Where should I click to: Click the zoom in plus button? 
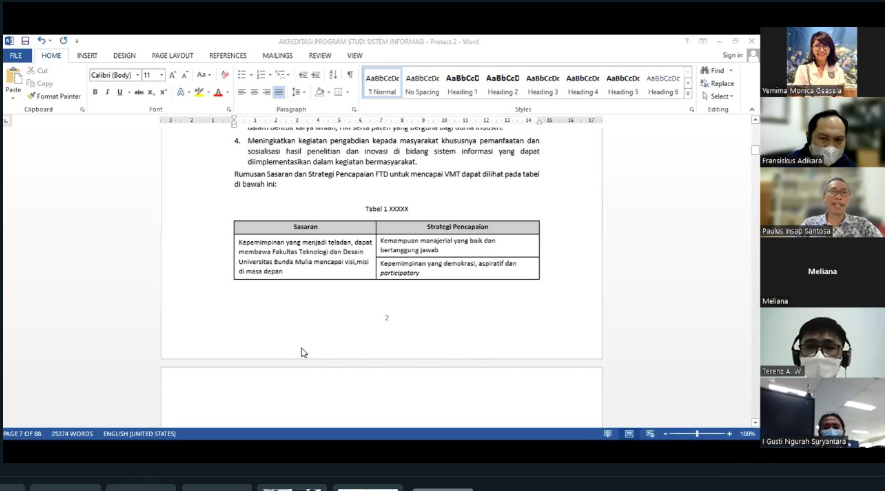click(x=729, y=433)
